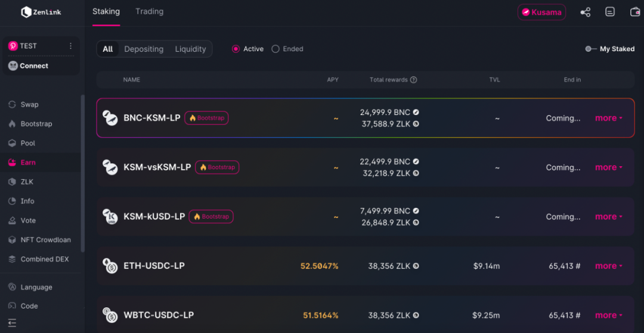This screenshot has width=644, height=333.
Task: Select the Ended radio button
Action: tap(275, 49)
